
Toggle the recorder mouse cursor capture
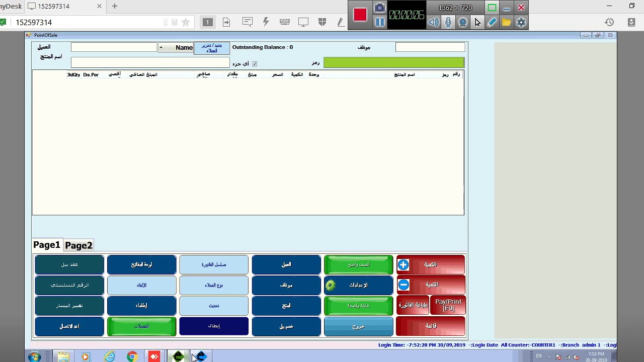pyautogui.click(x=477, y=22)
